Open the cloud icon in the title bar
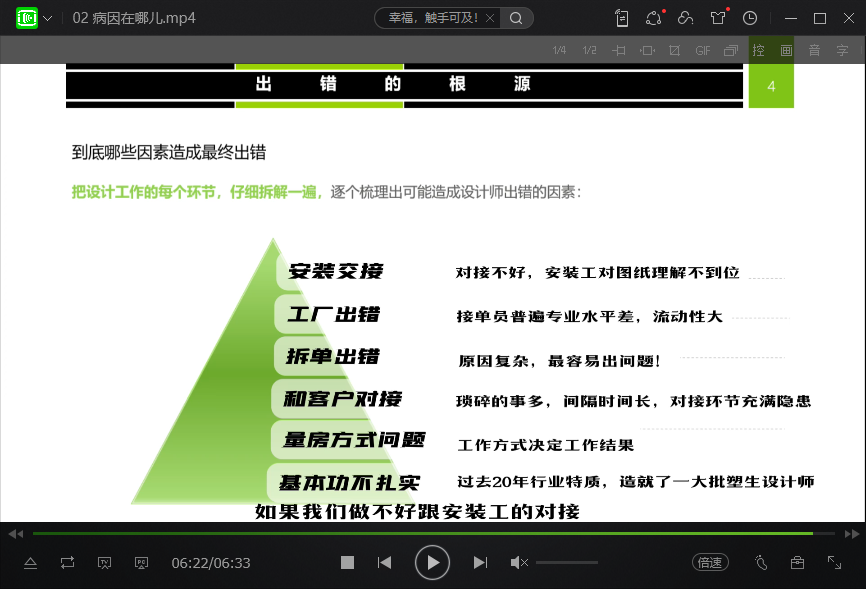The height and width of the screenshot is (589, 866). coord(685,18)
